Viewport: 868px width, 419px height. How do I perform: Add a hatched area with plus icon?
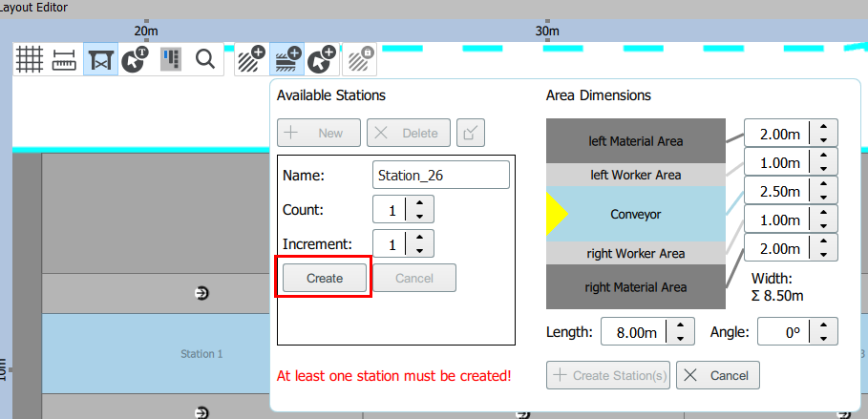251,59
